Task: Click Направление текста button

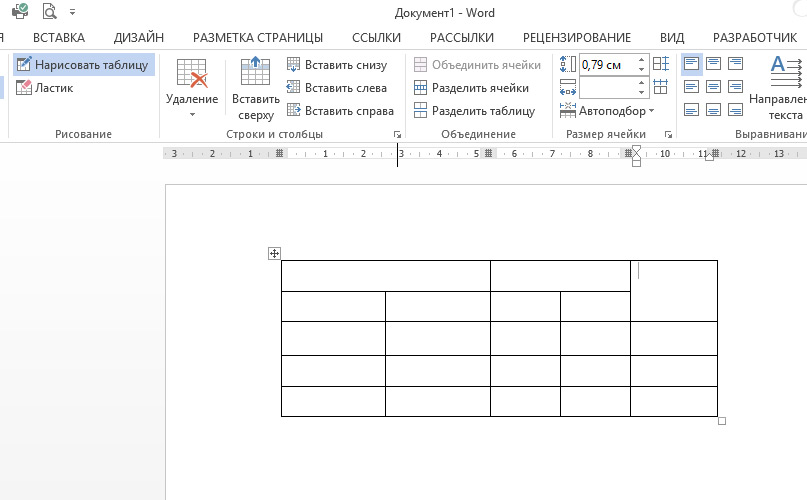Action: (779, 89)
